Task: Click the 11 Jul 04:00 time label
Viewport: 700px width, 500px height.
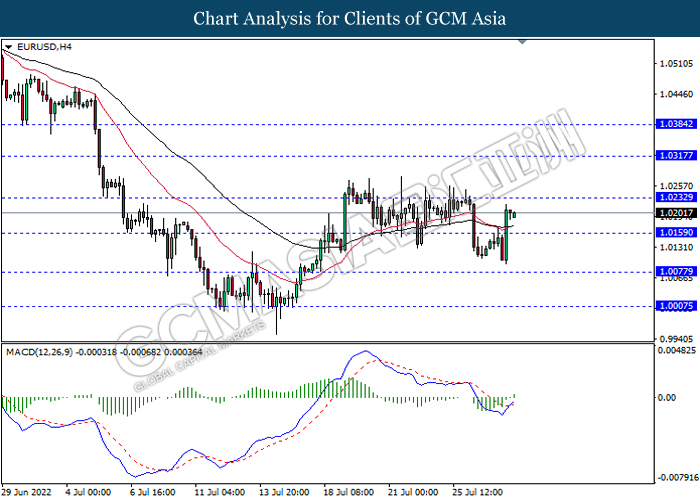Action: [x=220, y=492]
